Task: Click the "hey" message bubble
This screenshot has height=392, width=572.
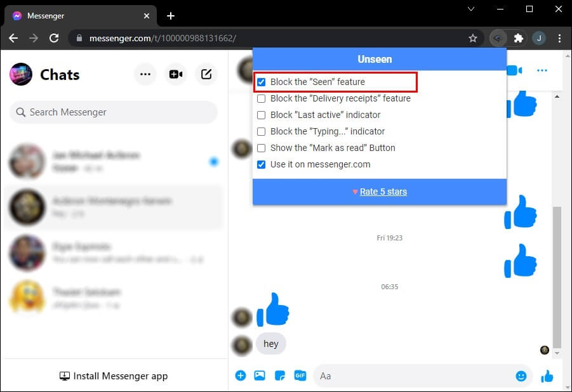Action: (270, 344)
